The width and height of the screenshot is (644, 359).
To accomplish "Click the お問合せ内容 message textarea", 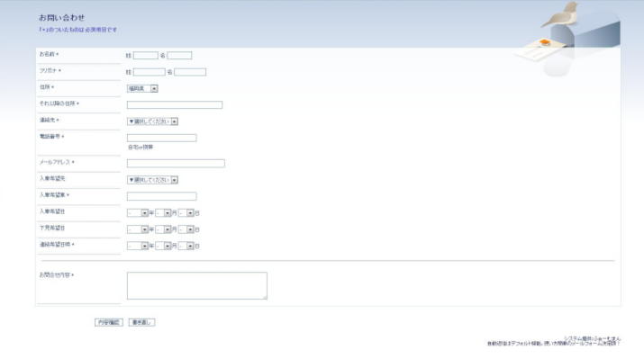I will pos(197,285).
